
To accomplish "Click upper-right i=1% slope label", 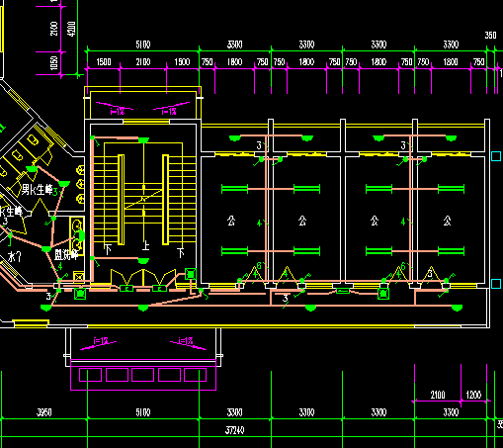I will click(169, 112).
